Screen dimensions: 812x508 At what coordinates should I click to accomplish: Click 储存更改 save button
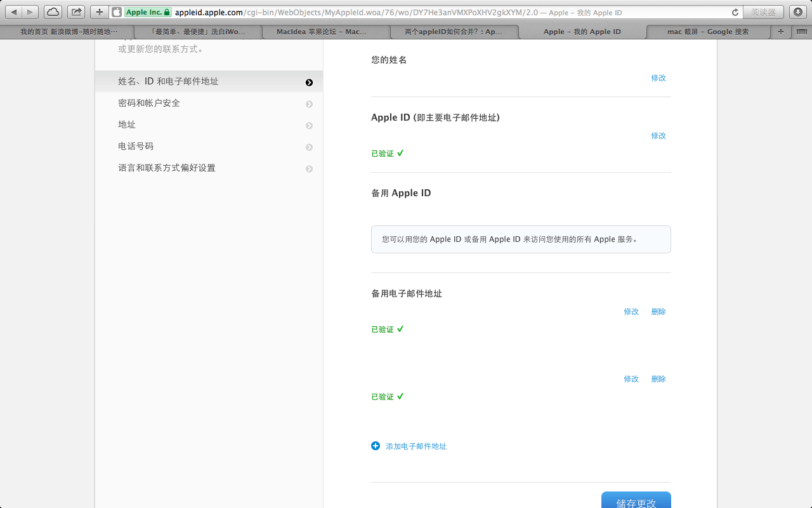(x=636, y=502)
